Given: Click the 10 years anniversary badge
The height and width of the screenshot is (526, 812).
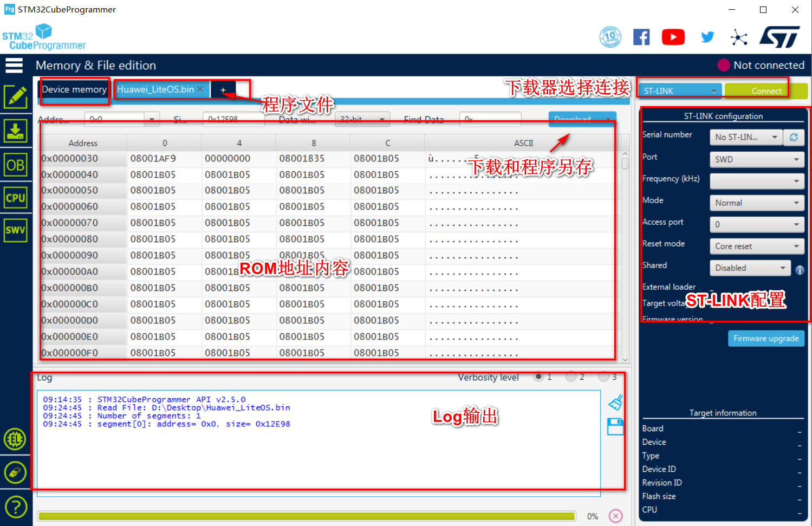Looking at the screenshot, I should (x=610, y=37).
